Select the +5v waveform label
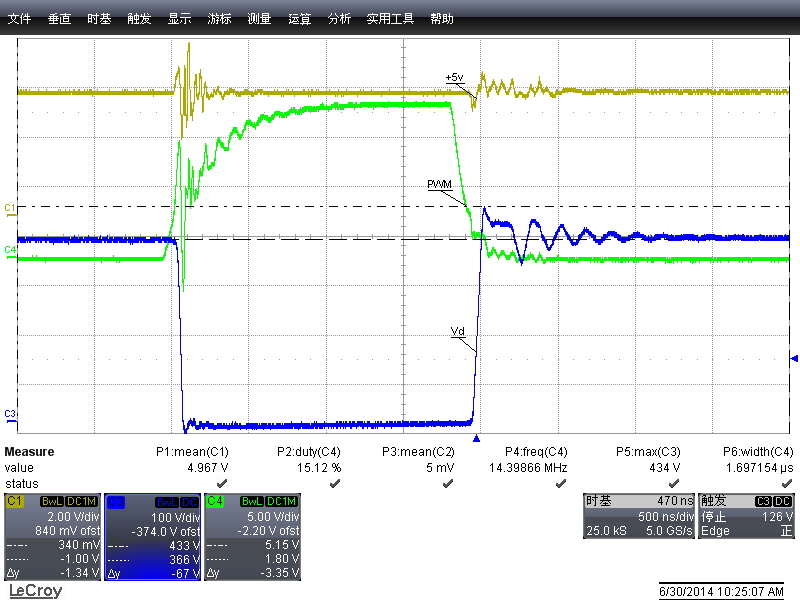Screen dimensions: 800x600 [454, 78]
